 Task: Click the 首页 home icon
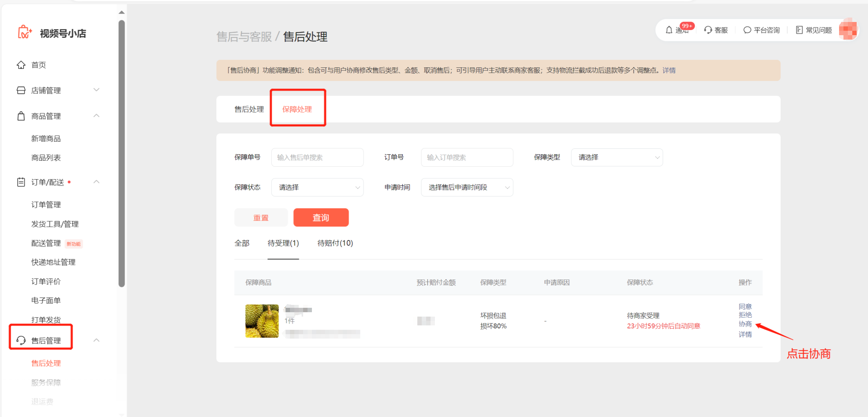tap(21, 65)
